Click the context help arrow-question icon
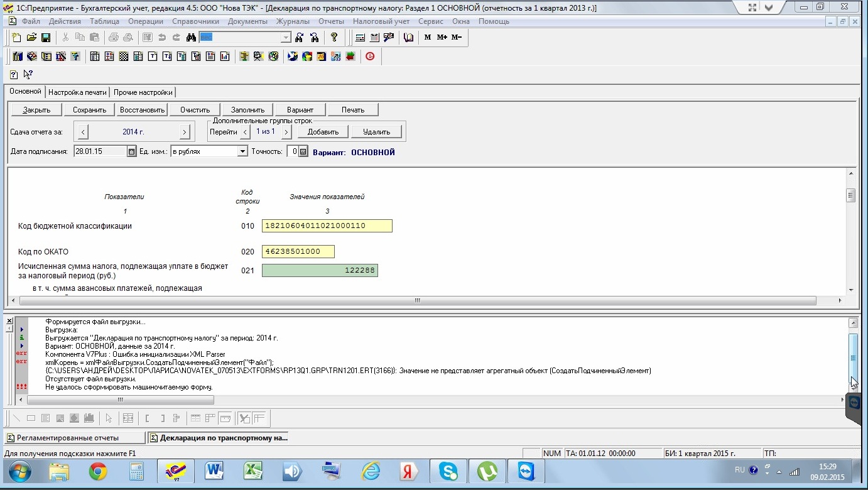The width and height of the screenshot is (868, 490). tap(28, 74)
